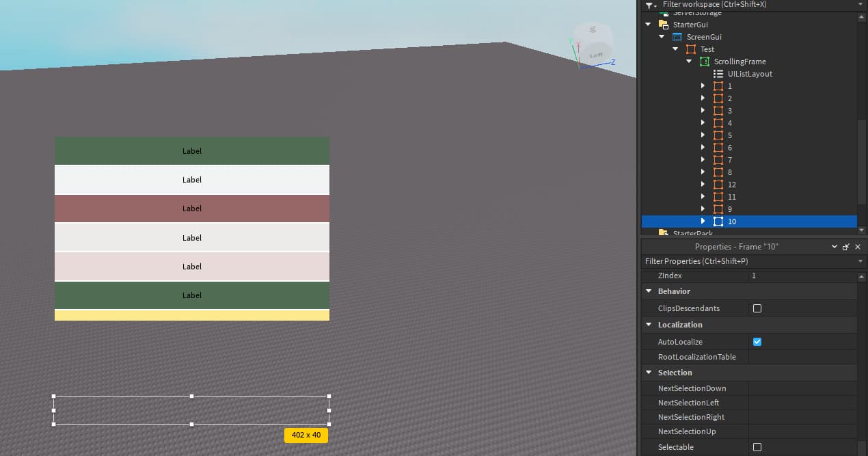Click the pale pink Label row

192,267
